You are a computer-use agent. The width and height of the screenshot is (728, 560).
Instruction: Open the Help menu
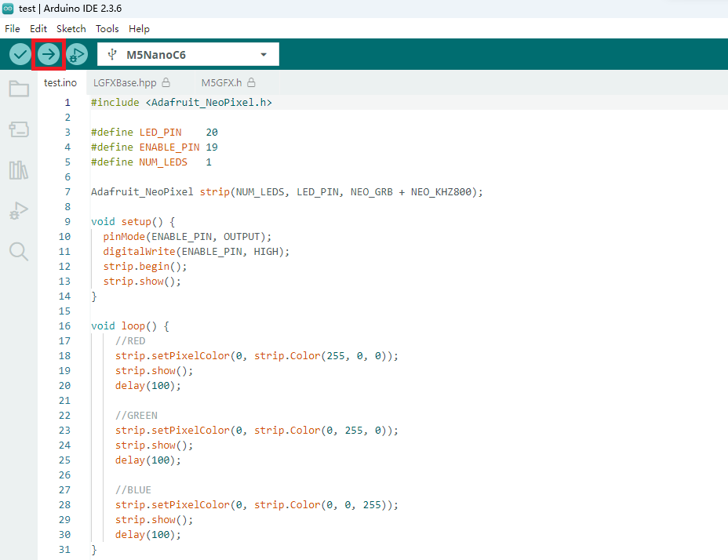pyautogui.click(x=140, y=29)
